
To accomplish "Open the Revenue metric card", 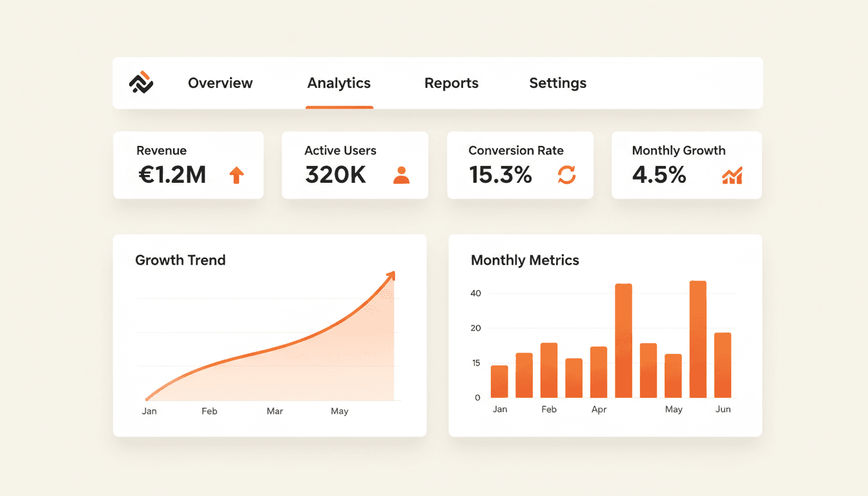I will [188, 165].
